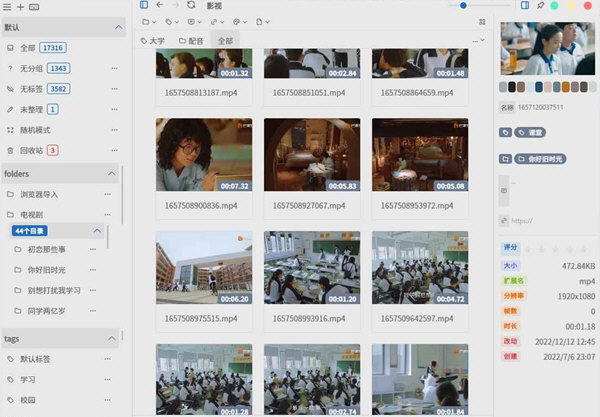Viewport: 600px width, 417px height.
Task: Click the 课堂 tag in details panel
Action: pos(535,132)
